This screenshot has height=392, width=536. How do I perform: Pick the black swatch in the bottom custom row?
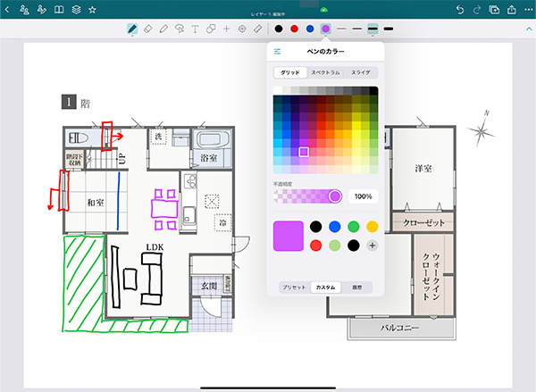(x=354, y=246)
